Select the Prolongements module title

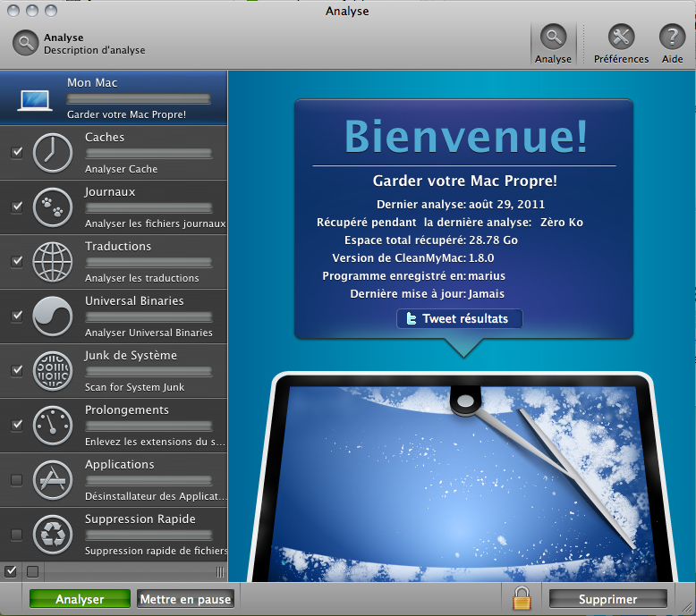(127, 410)
